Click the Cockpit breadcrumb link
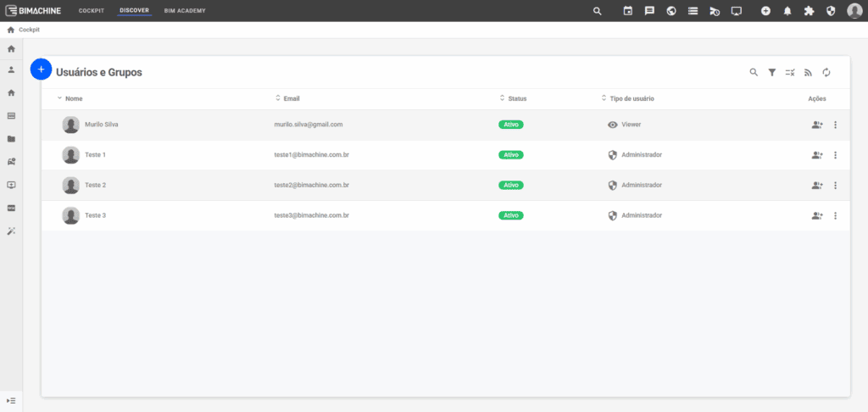This screenshot has width=868, height=412. pos(29,30)
